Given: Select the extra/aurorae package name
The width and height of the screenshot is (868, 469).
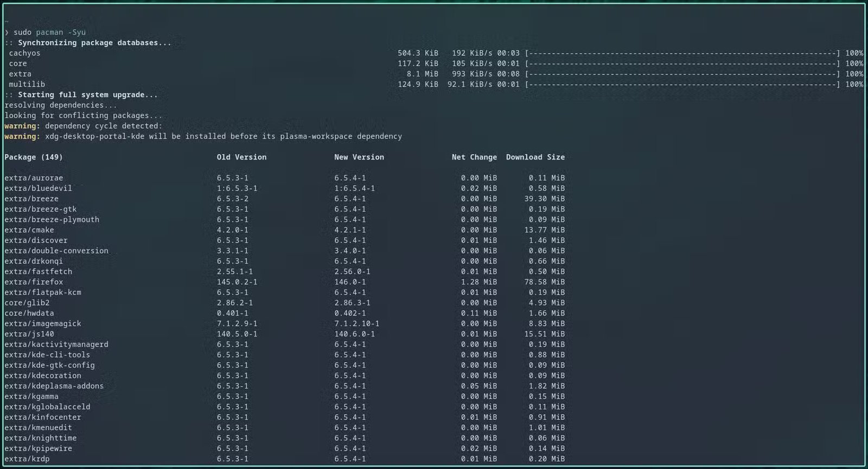Looking at the screenshot, I should click(x=34, y=178).
